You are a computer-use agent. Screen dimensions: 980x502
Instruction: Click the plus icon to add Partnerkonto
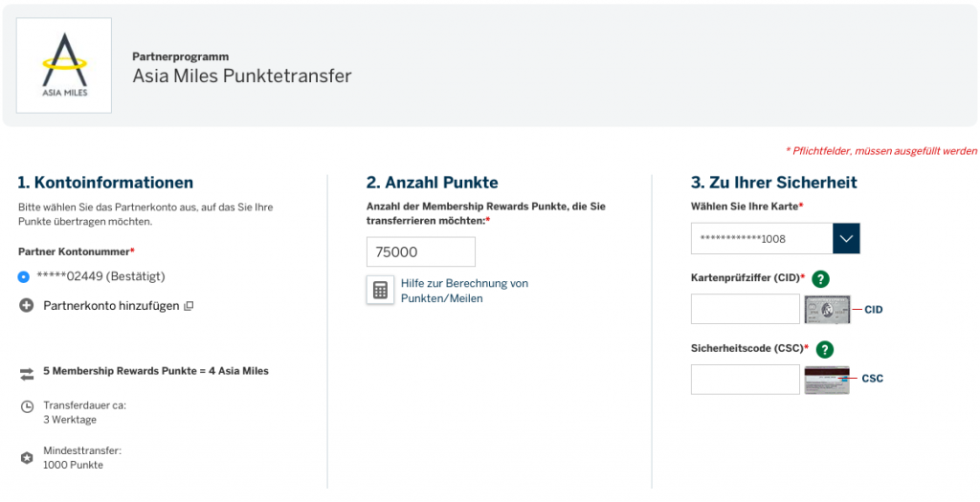click(26, 306)
